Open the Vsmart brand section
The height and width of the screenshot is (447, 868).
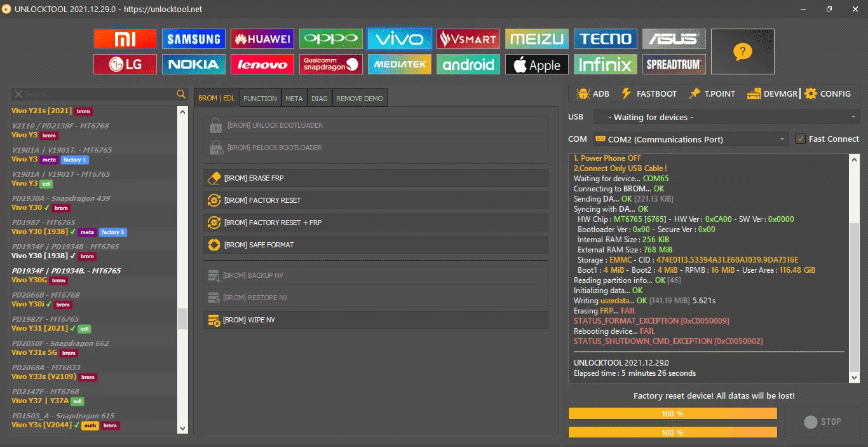click(468, 39)
